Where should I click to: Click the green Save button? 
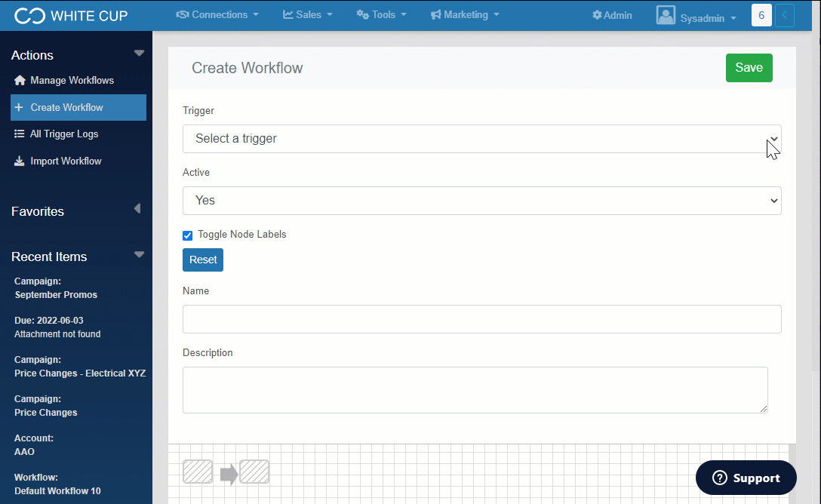(749, 68)
